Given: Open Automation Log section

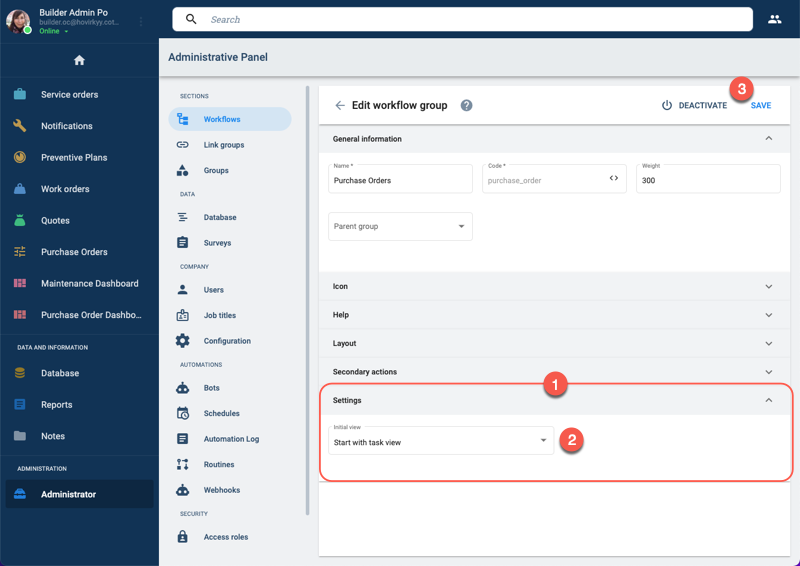Looking at the screenshot, I should tap(230, 439).
